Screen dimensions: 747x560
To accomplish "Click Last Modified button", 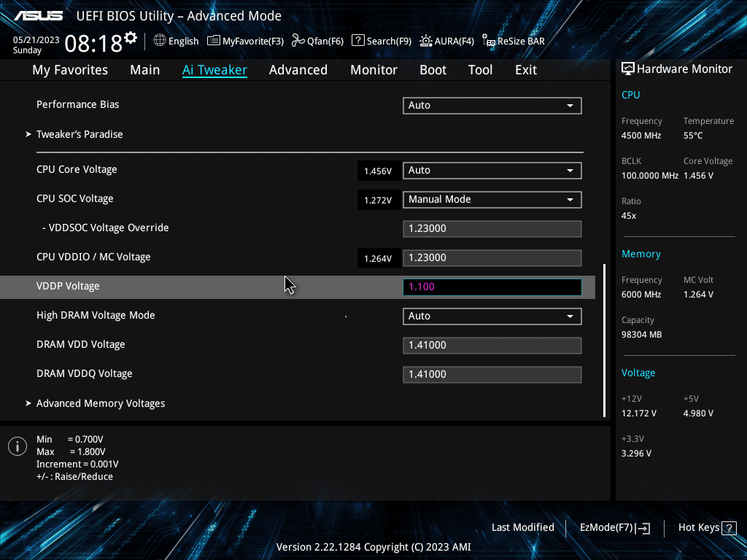I will [522, 528].
